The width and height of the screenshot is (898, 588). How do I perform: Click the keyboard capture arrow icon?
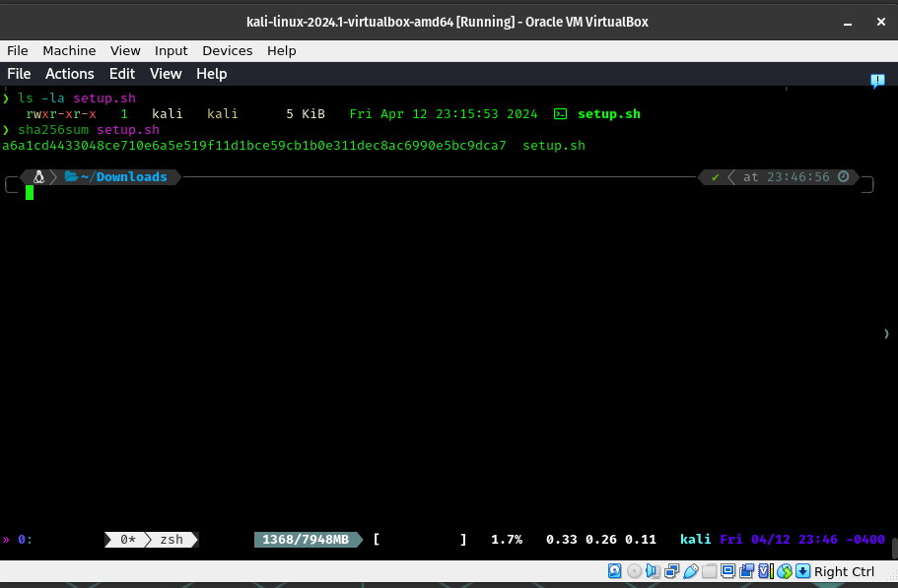click(803, 571)
